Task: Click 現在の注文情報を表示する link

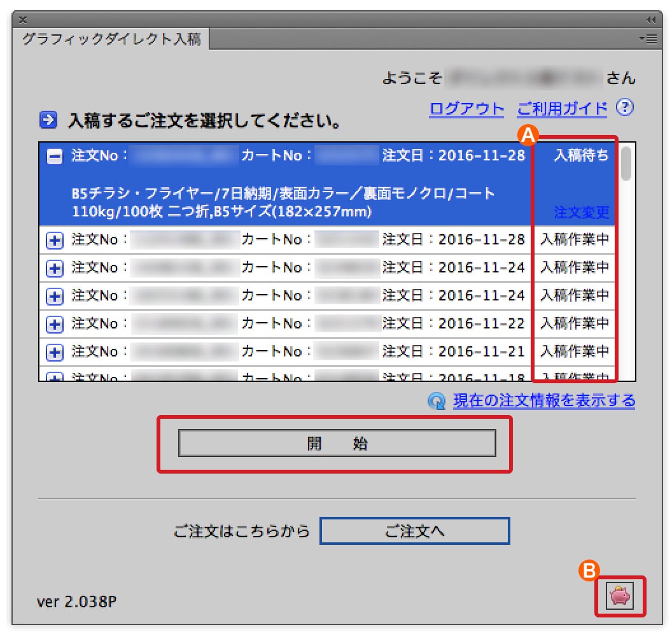Action: pyautogui.click(x=543, y=401)
